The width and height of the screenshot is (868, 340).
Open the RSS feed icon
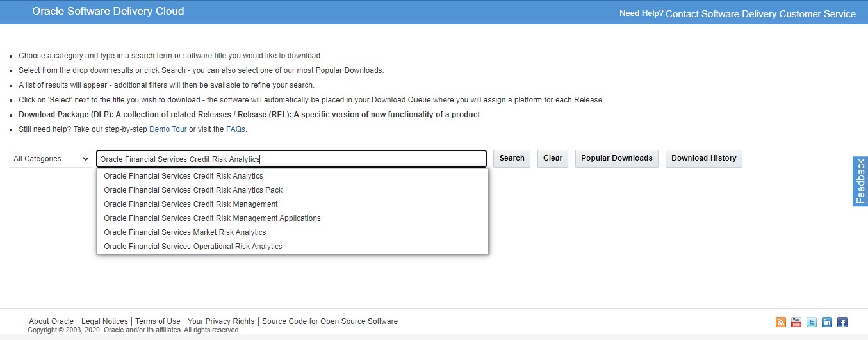click(x=781, y=322)
